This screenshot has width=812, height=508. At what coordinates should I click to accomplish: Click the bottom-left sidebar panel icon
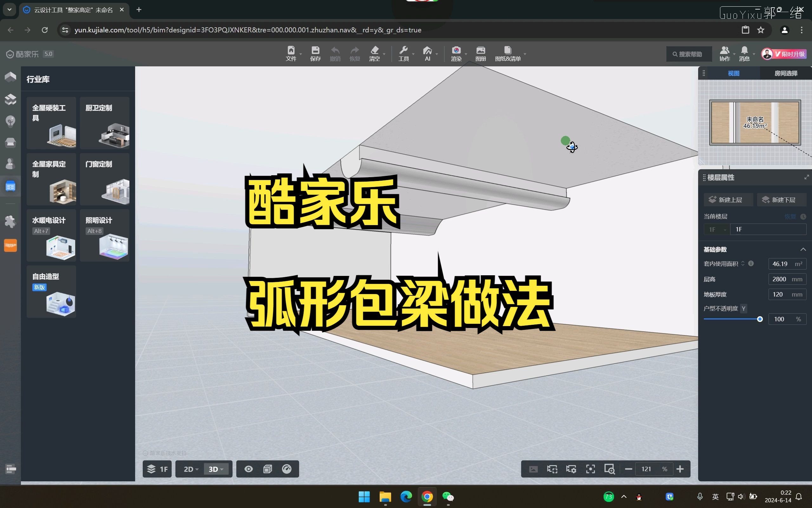(x=11, y=469)
